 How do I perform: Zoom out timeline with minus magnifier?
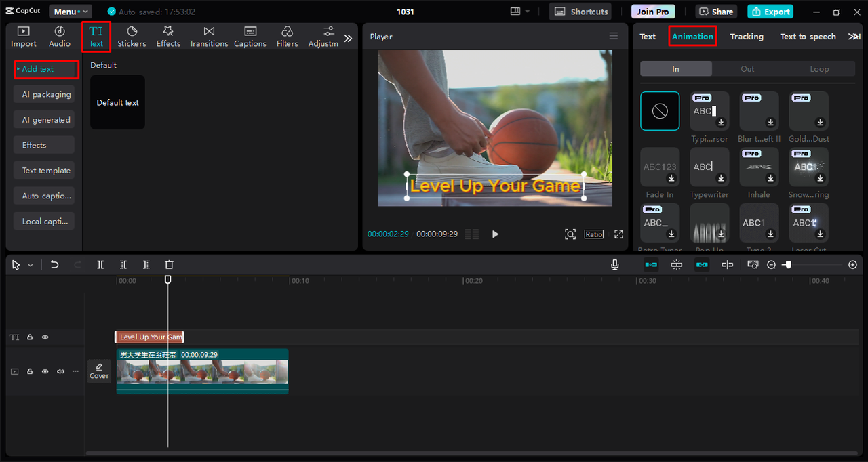[771, 265]
